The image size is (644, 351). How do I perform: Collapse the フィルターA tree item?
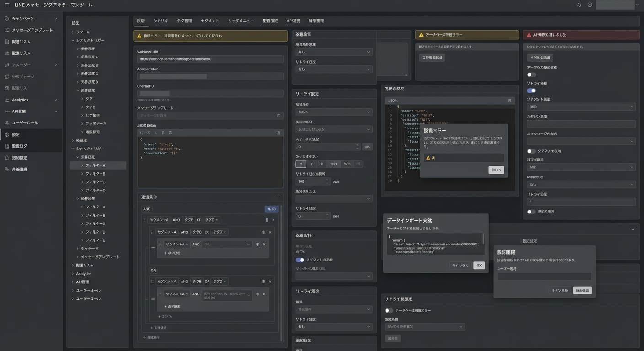(x=82, y=165)
